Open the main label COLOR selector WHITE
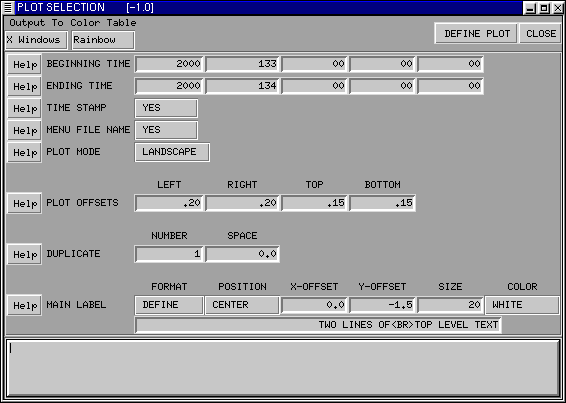The width and height of the screenshot is (566, 403). 522,305
